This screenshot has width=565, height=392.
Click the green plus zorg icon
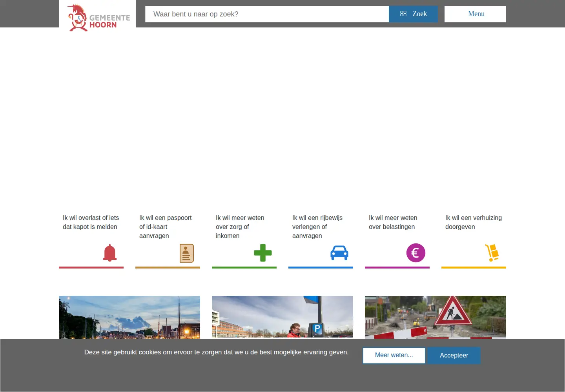pyautogui.click(x=263, y=253)
